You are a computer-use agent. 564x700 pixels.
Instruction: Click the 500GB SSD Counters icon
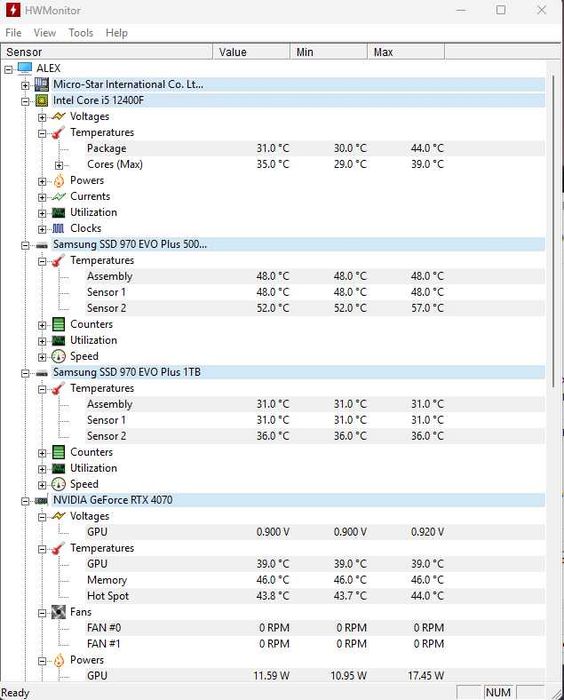(x=58, y=325)
